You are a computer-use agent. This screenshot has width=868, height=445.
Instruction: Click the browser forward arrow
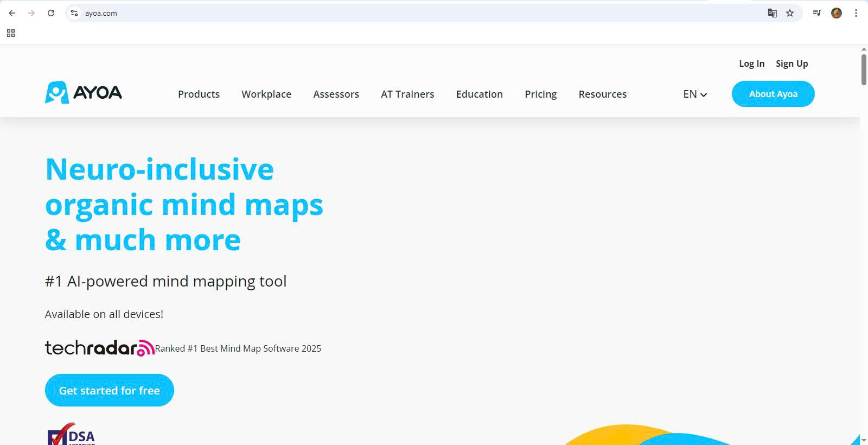click(31, 13)
